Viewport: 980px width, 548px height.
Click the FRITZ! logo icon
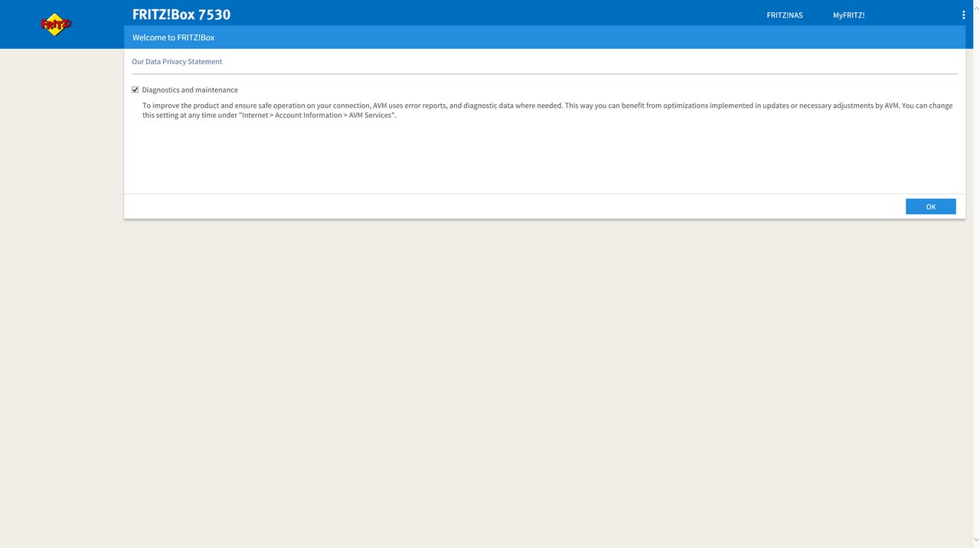(x=56, y=24)
